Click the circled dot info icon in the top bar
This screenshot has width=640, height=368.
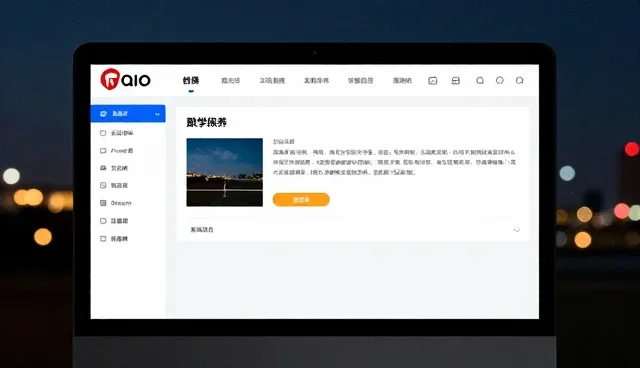point(500,80)
